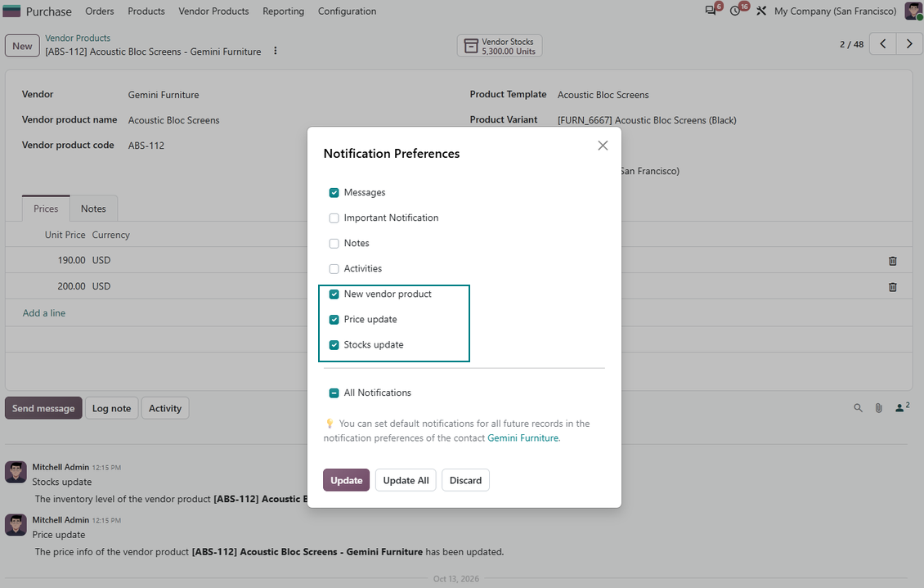Open the record actions three-dot menu

click(276, 51)
